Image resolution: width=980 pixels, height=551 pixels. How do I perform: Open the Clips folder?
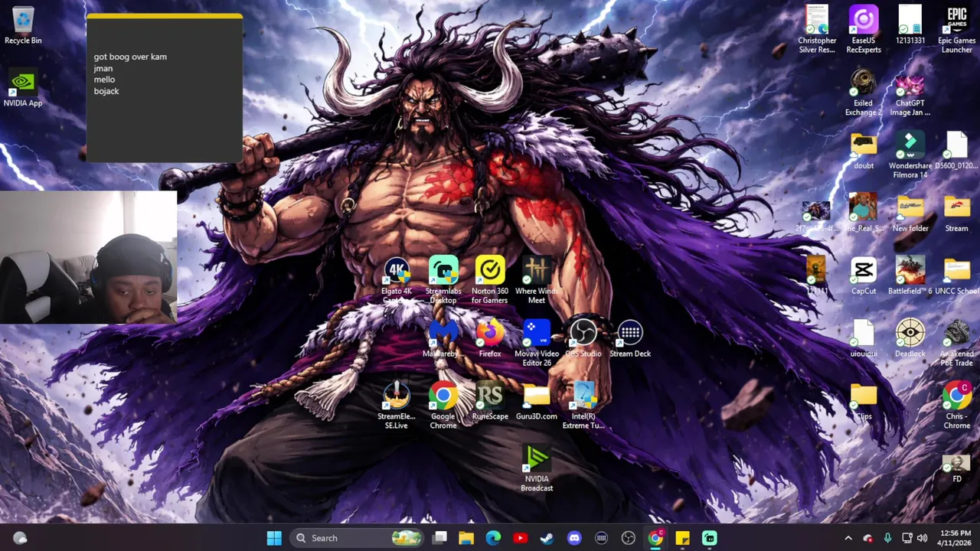(x=864, y=402)
